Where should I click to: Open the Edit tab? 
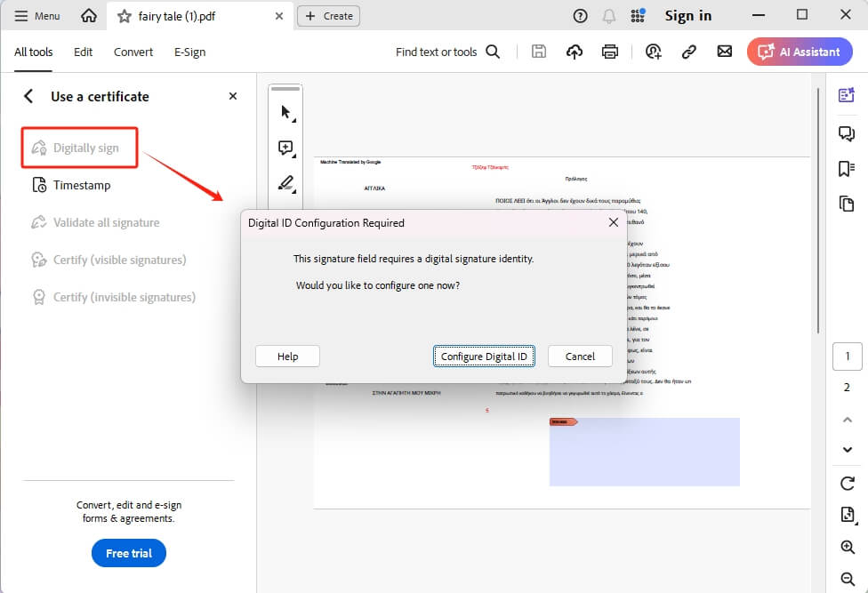pos(83,52)
